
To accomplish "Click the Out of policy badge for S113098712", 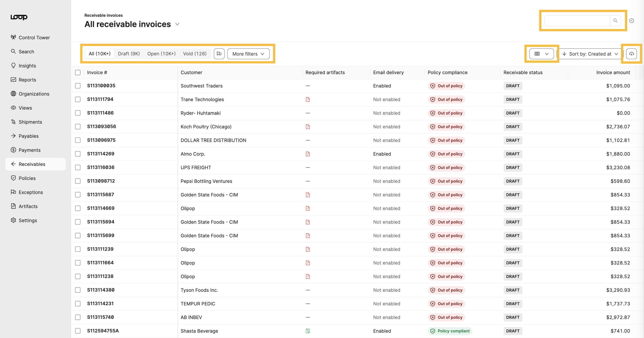I will (446, 181).
